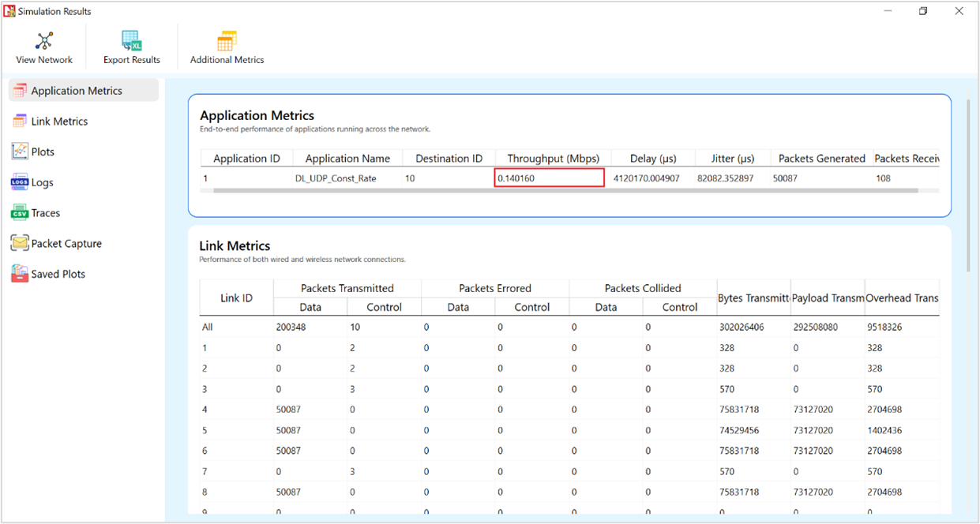Image resolution: width=980 pixels, height=524 pixels.
Task: Open the Logs sidebar icon
Action: 20,182
